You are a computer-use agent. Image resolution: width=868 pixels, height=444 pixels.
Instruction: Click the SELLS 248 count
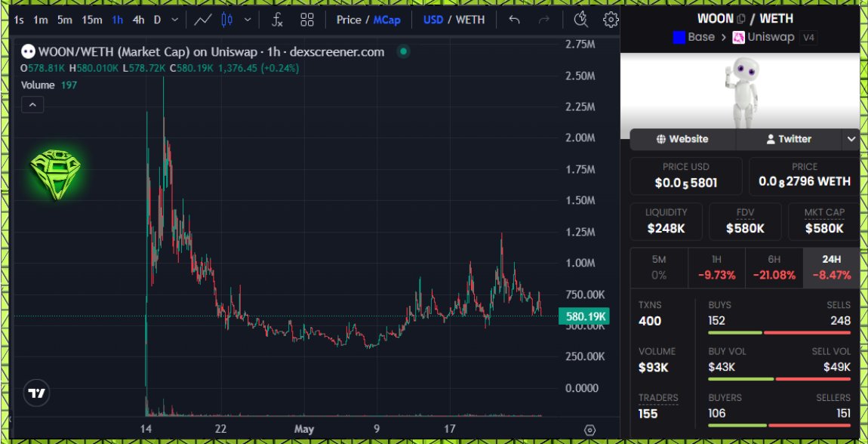[840, 321]
